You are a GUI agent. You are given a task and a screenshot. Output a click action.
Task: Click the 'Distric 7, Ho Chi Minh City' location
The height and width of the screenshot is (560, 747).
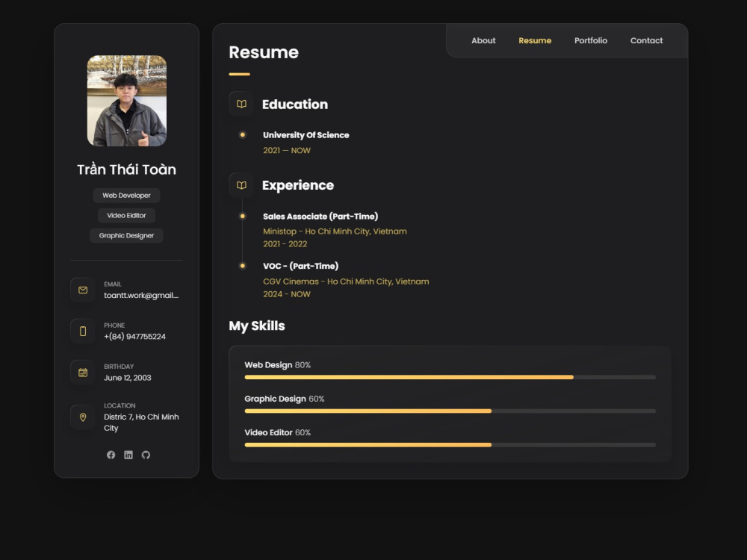141,423
